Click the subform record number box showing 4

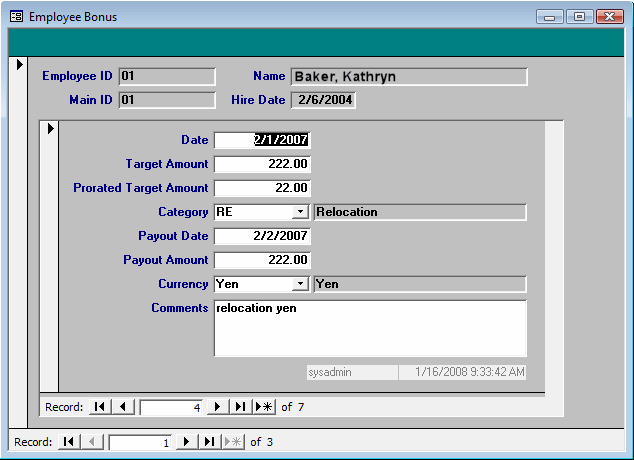click(x=171, y=407)
